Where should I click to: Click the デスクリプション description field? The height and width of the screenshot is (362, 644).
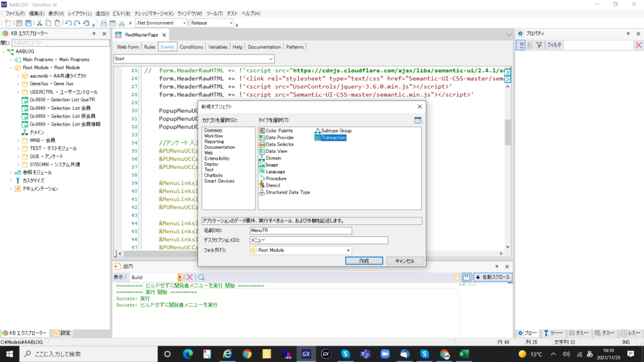[x=319, y=241]
